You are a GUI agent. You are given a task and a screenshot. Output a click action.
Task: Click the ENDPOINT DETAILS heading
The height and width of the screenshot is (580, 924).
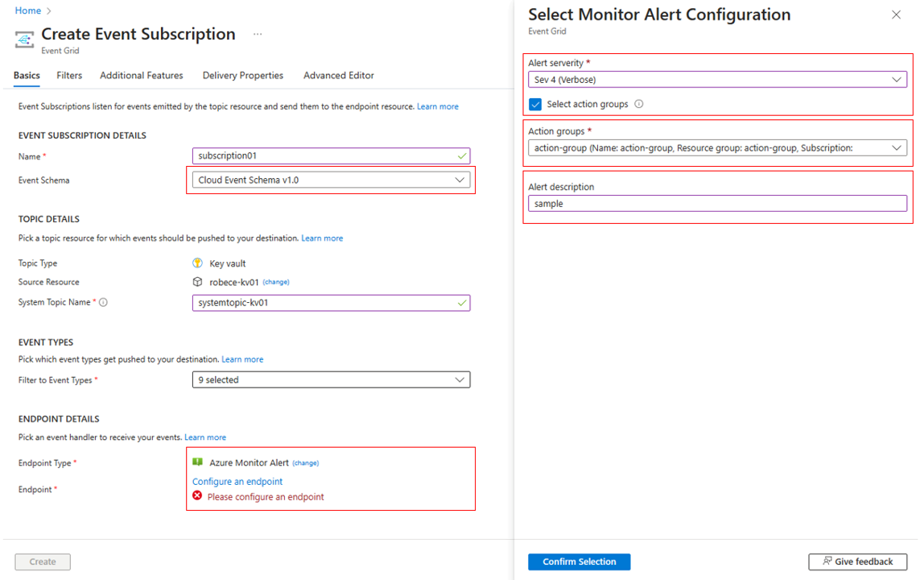point(59,419)
